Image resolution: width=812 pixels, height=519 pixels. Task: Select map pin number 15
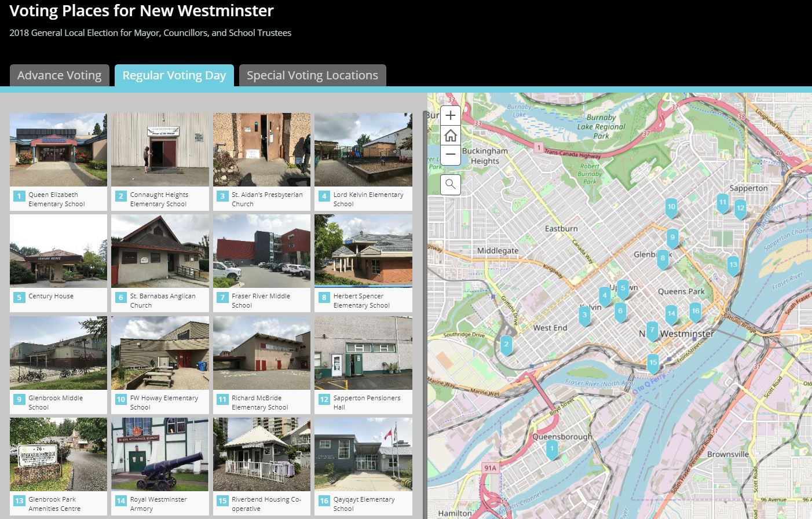653,363
